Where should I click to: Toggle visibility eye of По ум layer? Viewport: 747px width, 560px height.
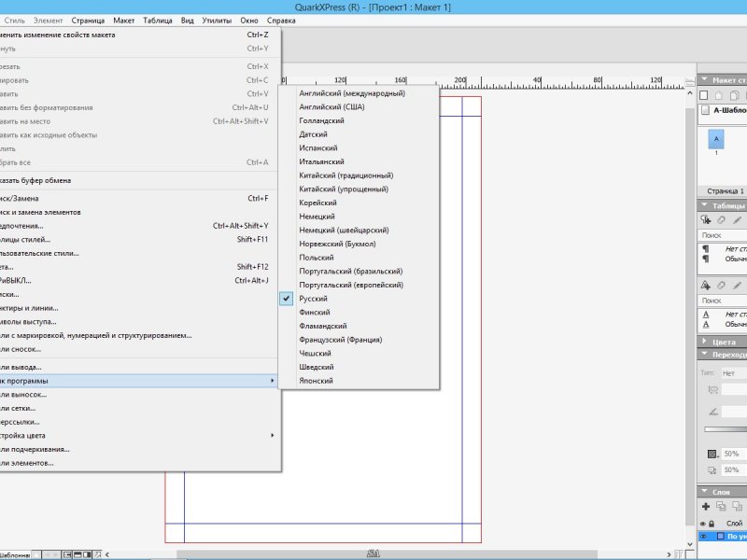[x=703, y=536]
